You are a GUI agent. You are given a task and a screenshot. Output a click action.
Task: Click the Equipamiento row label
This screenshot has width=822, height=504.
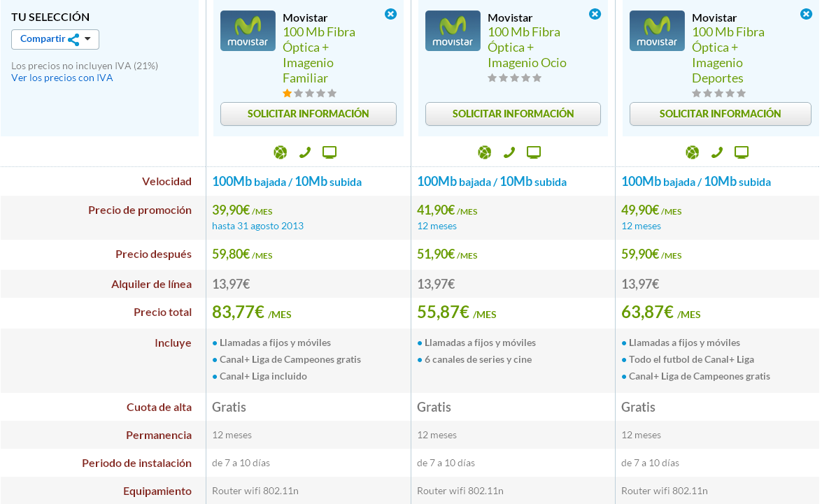[x=157, y=491]
